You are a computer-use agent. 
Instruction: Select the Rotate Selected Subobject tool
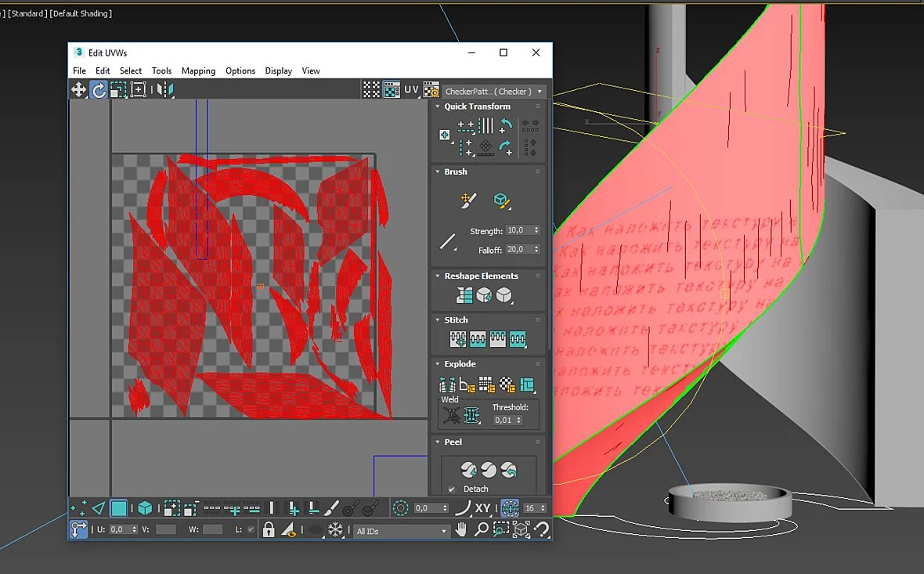click(99, 89)
